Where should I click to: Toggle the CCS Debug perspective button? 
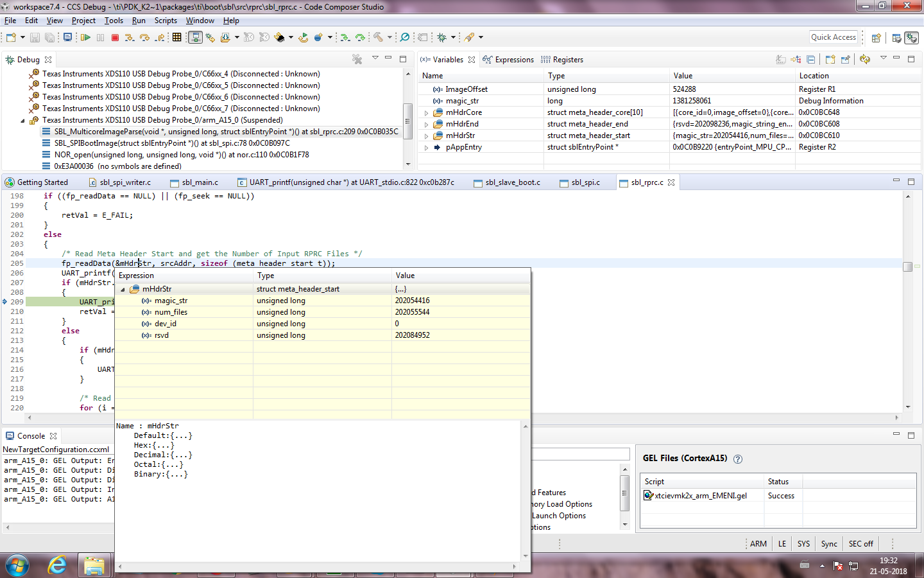(x=912, y=38)
